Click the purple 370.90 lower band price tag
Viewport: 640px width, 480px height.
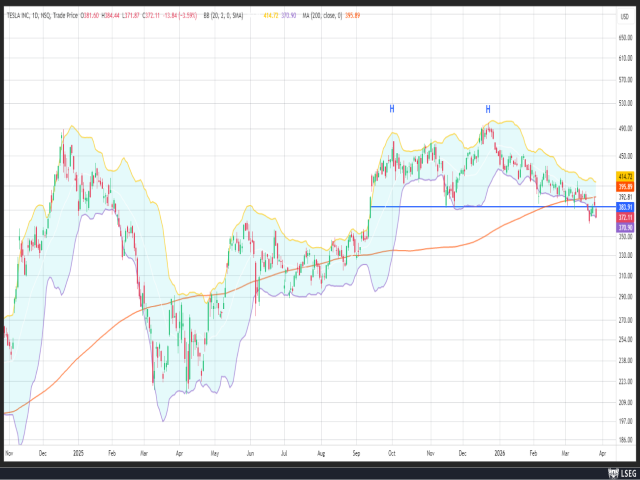[625, 227]
